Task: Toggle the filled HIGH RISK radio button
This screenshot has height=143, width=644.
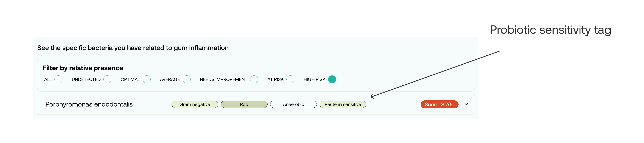Action: (332, 79)
